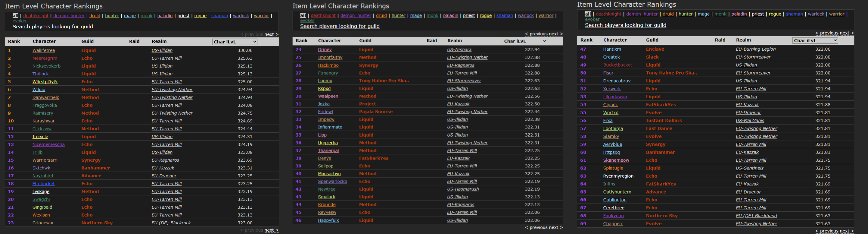Go to previous page at bottom of middle panel
This screenshot has width=868, height=234.
536,227
